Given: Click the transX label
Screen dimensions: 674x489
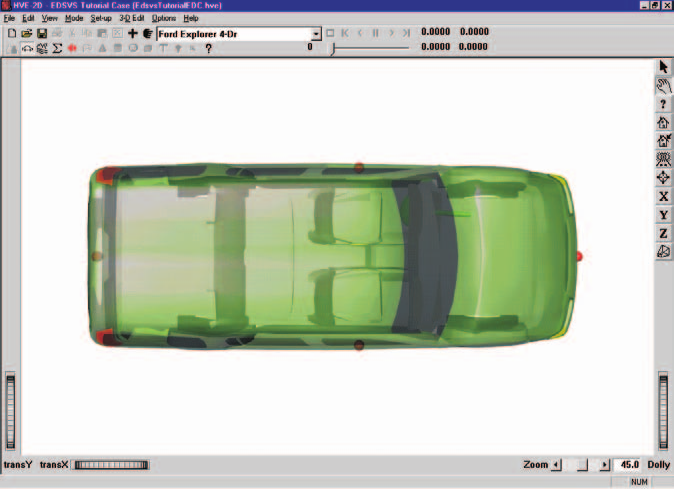Looking at the screenshot, I should (x=54, y=465).
